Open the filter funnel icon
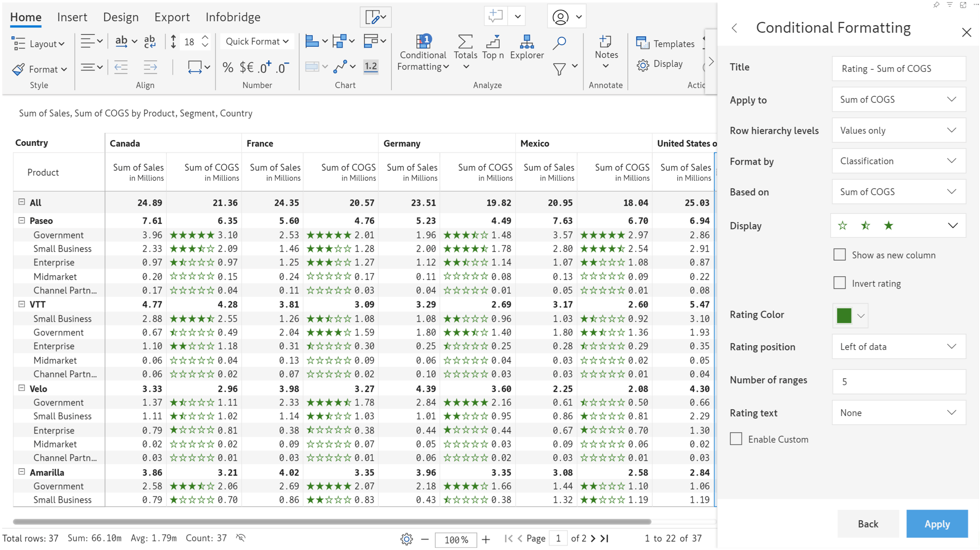Viewport: 980px width, 550px height. click(559, 68)
